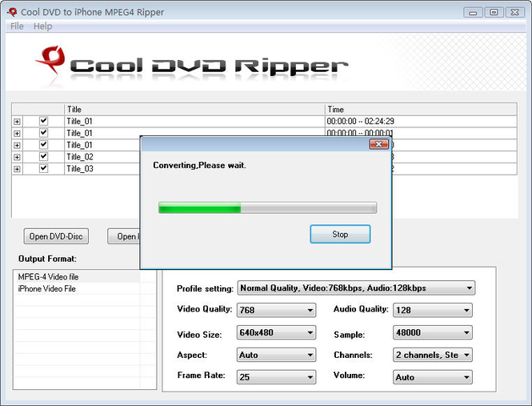This screenshot has height=406, width=532.
Task: Uncheck the second Title_01 checkbox
Action: tap(43, 133)
